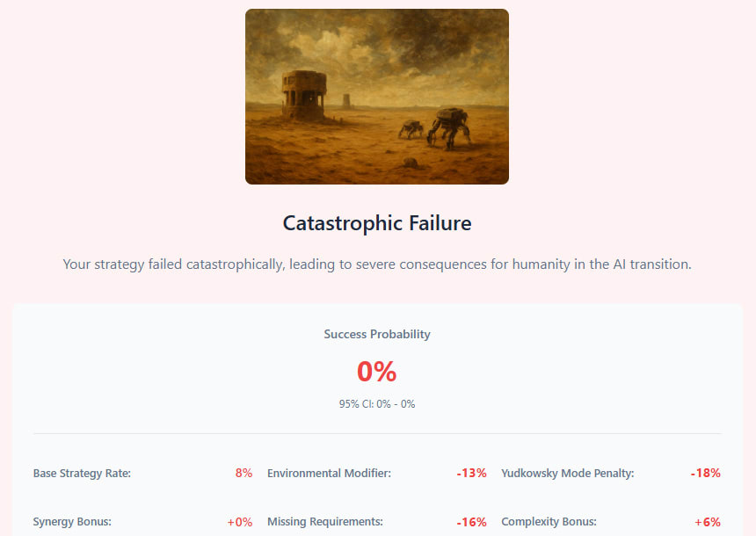Click the "Base Strategy Rate" label

click(82, 474)
